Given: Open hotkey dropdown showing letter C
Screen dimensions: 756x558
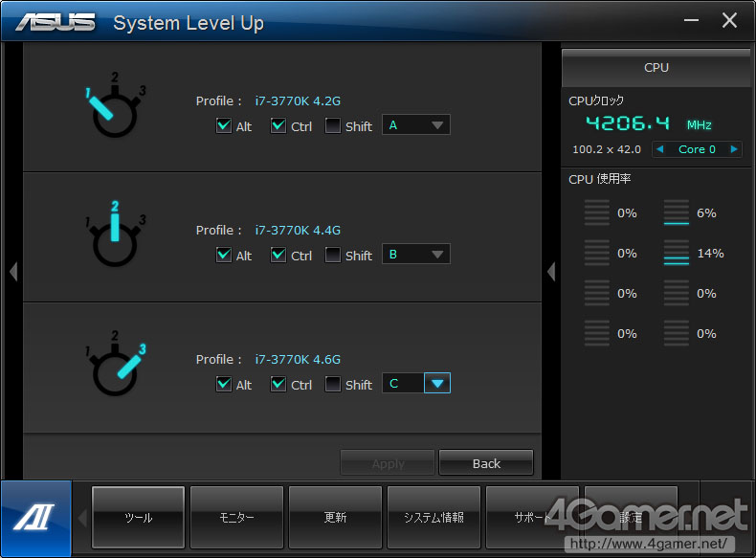Looking at the screenshot, I should point(416,384).
